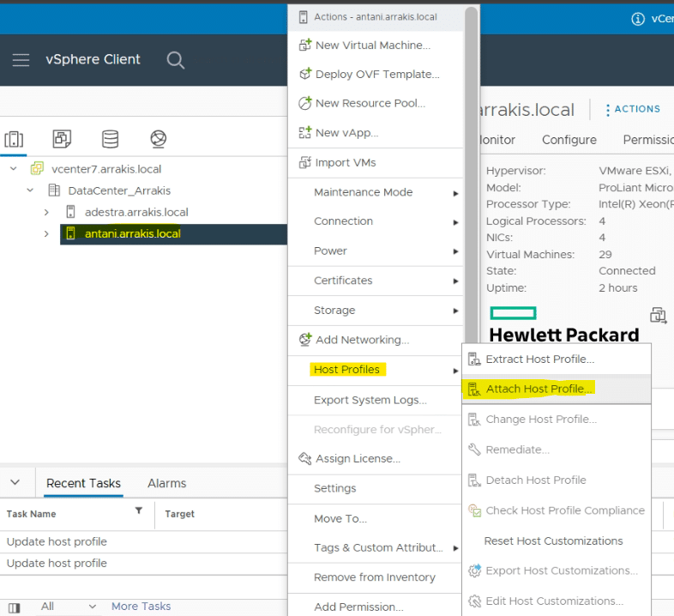The height and width of the screenshot is (616, 674).
Task: Open the Certificates submenu
Action: (x=376, y=281)
